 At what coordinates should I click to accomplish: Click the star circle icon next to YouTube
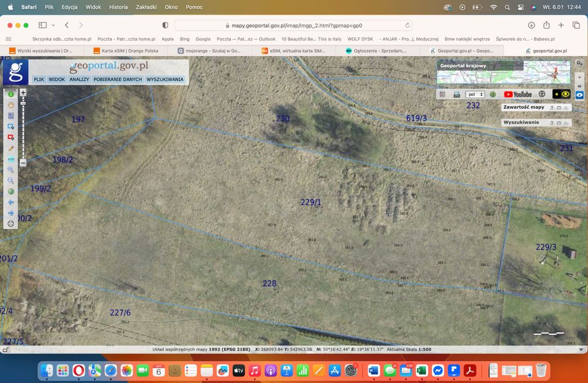pyautogui.click(x=542, y=94)
